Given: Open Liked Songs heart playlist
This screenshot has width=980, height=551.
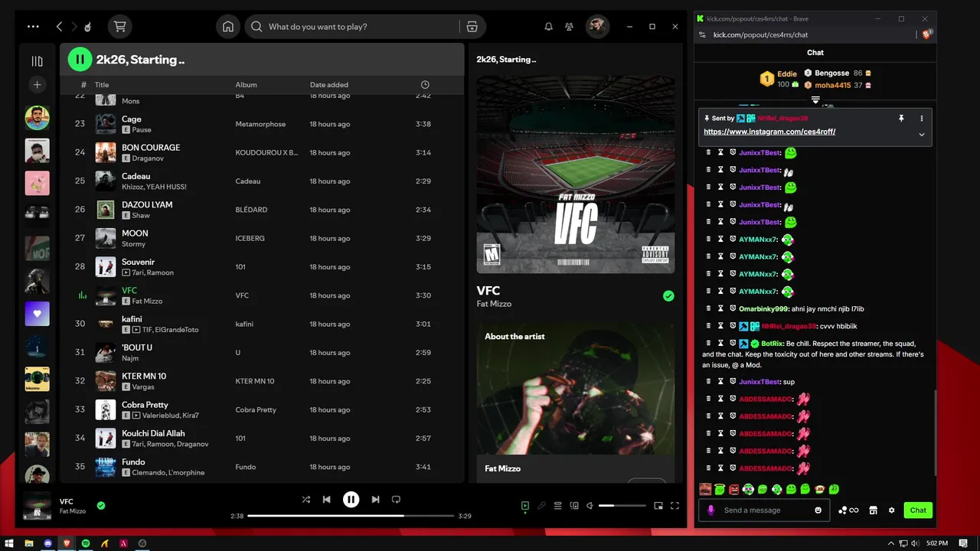Looking at the screenshot, I should click(37, 314).
